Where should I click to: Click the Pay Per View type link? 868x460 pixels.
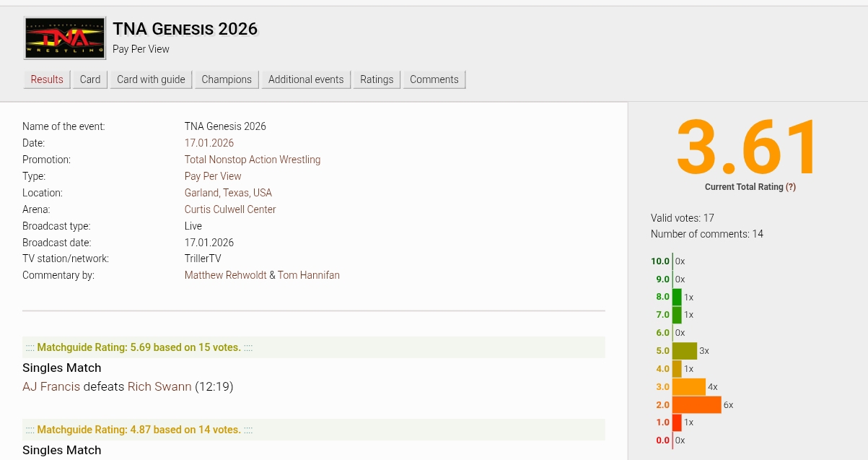pyautogui.click(x=213, y=176)
